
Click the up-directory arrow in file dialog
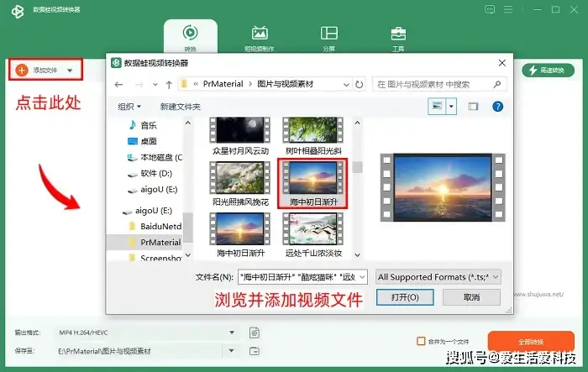pos(170,84)
